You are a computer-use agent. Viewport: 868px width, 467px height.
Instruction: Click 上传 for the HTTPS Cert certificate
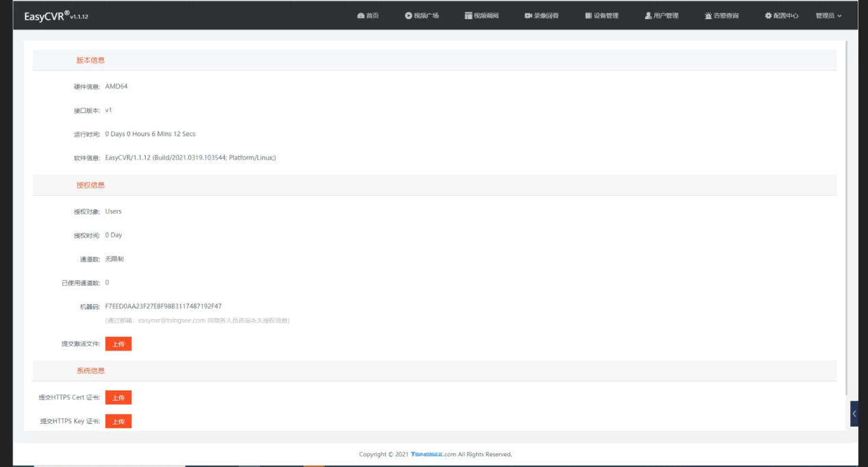[x=118, y=397]
